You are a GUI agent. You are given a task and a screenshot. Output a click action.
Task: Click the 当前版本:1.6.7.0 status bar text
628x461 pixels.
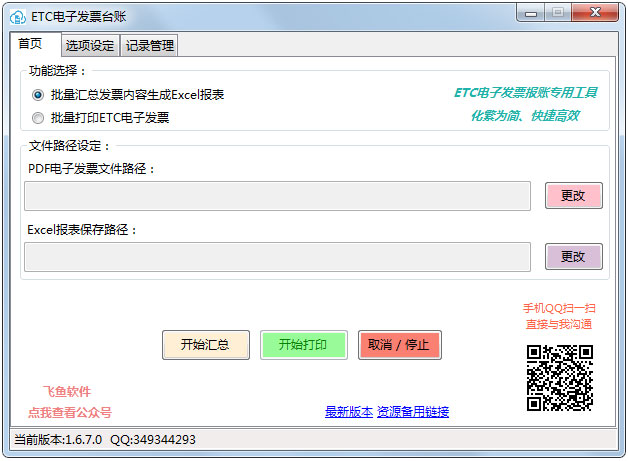pyautogui.click(x=58, y=440)
